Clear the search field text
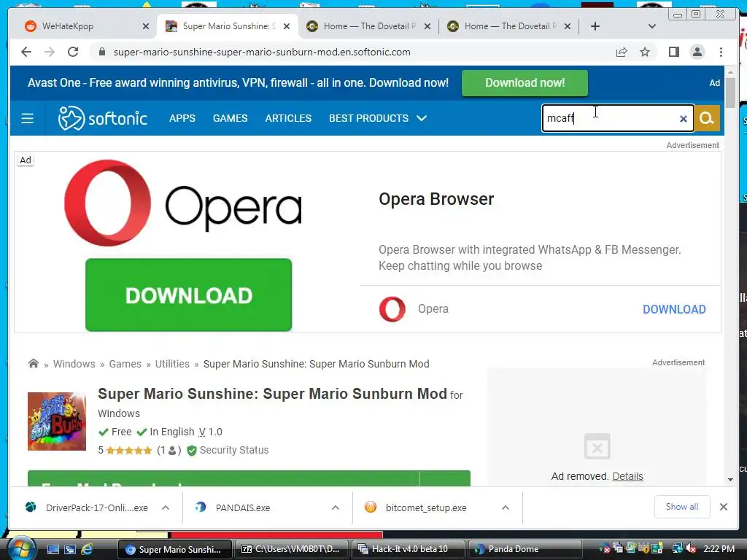Viewport: 747px width, 560px height. click(683, 119)
